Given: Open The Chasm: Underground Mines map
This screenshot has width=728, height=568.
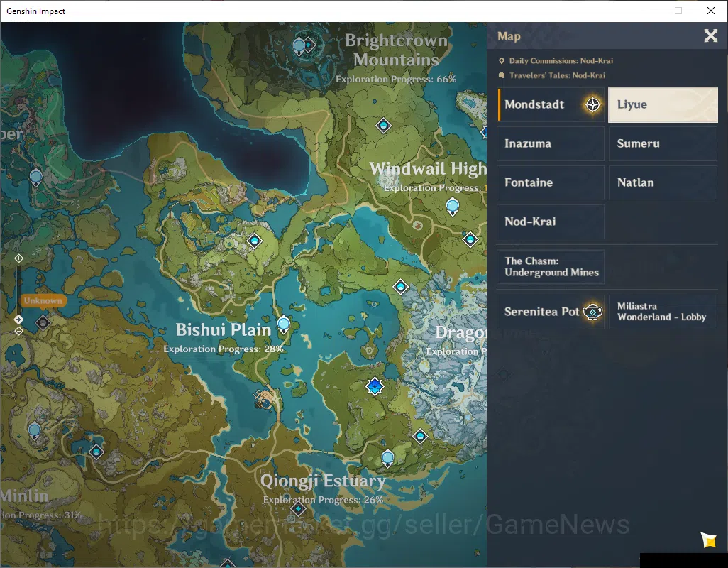Looking at the screenshot, I should (x=551, y=266).
